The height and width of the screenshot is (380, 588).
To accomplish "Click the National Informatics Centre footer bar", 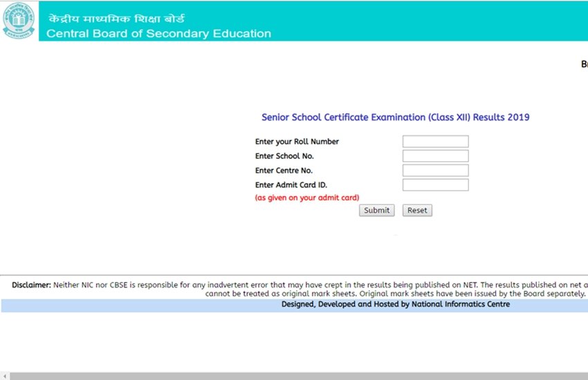I will pyautogui.click(x=395, y=305).
